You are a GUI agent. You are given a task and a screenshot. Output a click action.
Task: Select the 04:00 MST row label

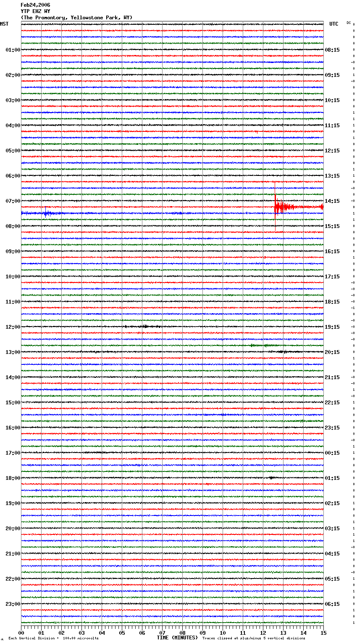tap(13, 126)
